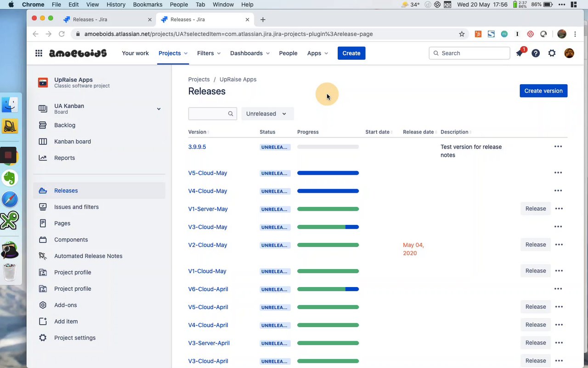Open the 3.9.9.5 version link
588x368 pixels.
(x=197, y=147)
